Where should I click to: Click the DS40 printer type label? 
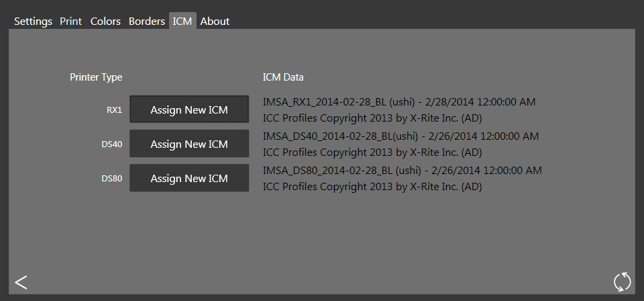pos(112,144)
